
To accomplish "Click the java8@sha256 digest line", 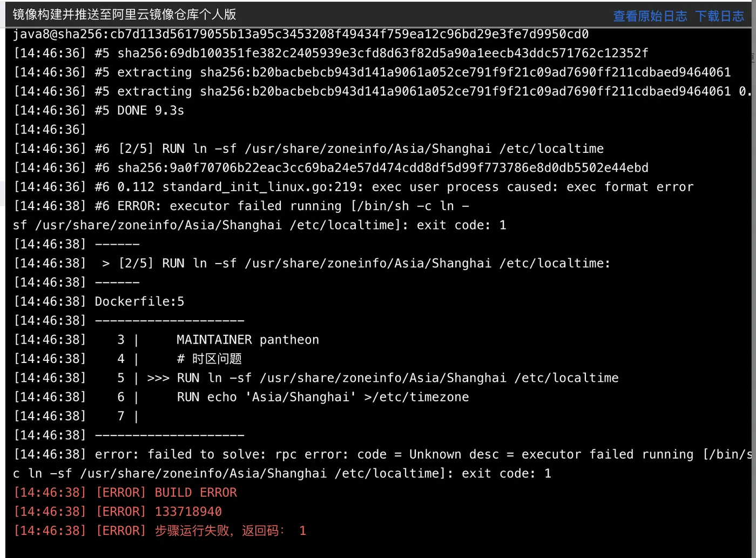I will pyautogui.click(x=301, y=34).
